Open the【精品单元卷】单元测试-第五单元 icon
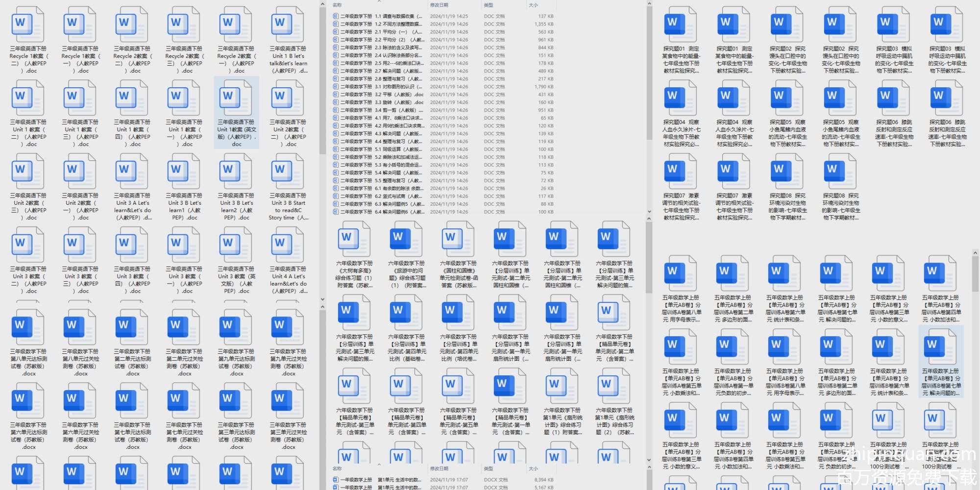This screenshot has height=490, width=980. (x=458, y=386)
